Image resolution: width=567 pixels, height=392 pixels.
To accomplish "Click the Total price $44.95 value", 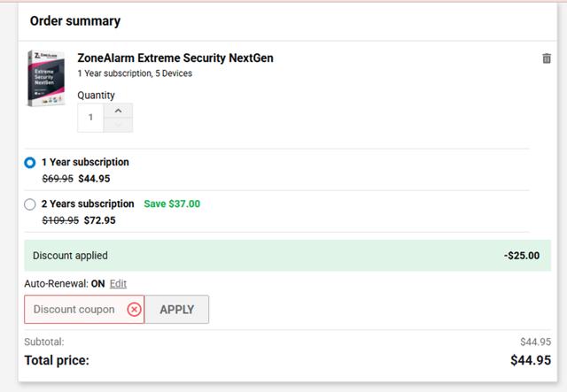I will 531,360.
